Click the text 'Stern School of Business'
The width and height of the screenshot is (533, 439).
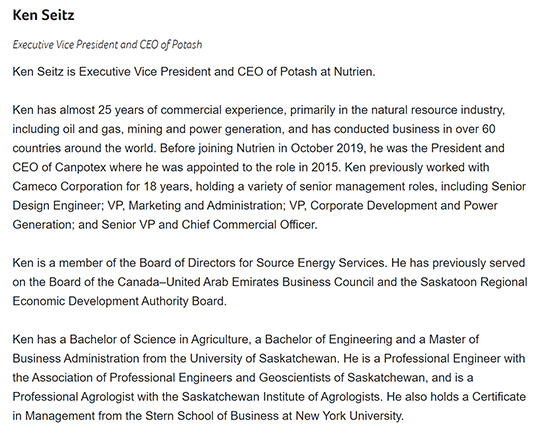[212, 416]
